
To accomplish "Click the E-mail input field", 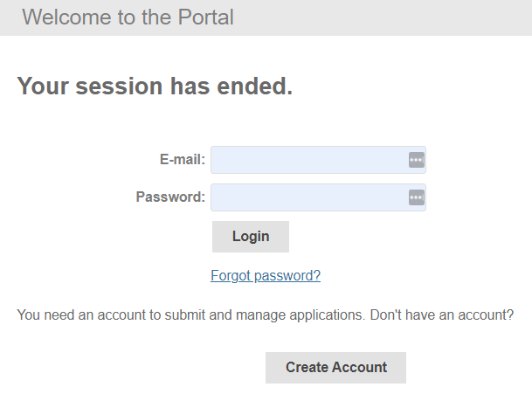I will pos(307,160).
